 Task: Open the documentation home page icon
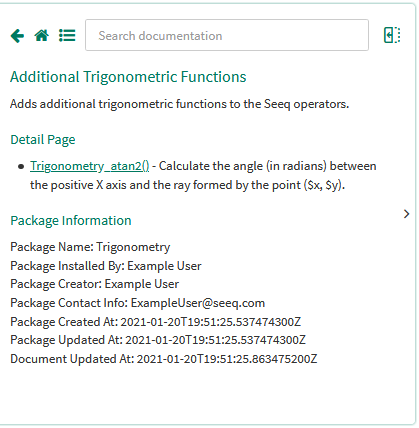(x=42, y=35)
